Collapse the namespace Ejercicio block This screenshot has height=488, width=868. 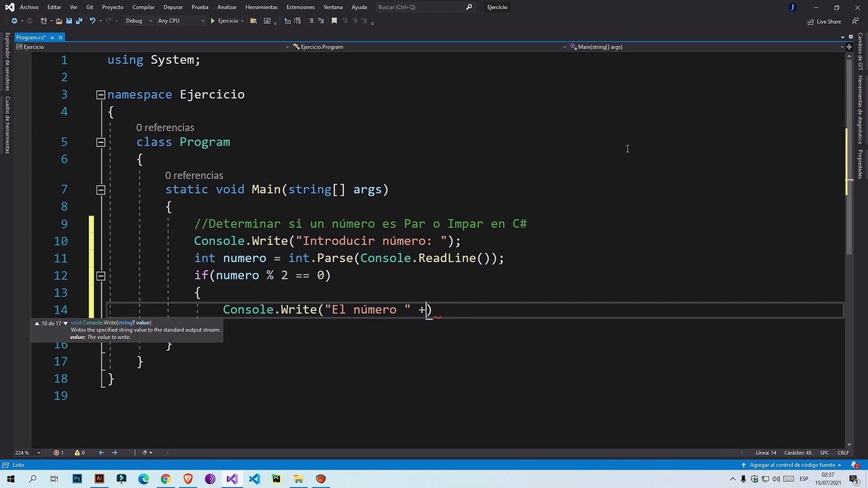(100, 95)
